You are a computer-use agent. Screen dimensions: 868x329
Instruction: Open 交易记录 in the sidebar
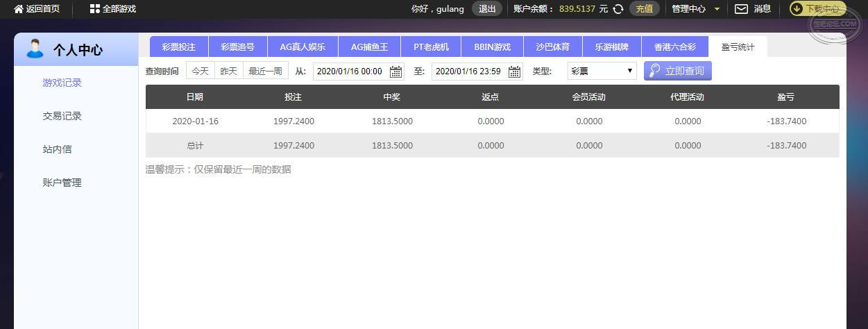[62, 116]
